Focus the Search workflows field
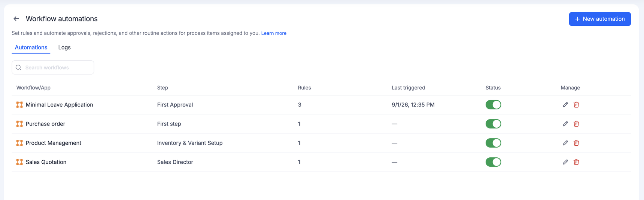 tap(53, 67)
